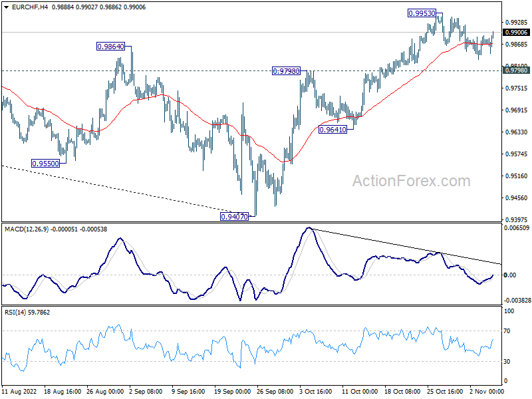Click the 0.96330 price axis value
The height and width of the screenshot is (399, 532).
pyautogui.click(x=517, y=132)
